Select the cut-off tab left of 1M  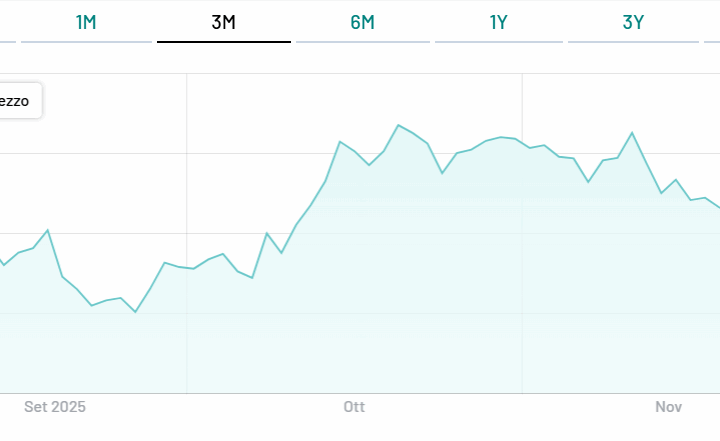tap(6, 22)
